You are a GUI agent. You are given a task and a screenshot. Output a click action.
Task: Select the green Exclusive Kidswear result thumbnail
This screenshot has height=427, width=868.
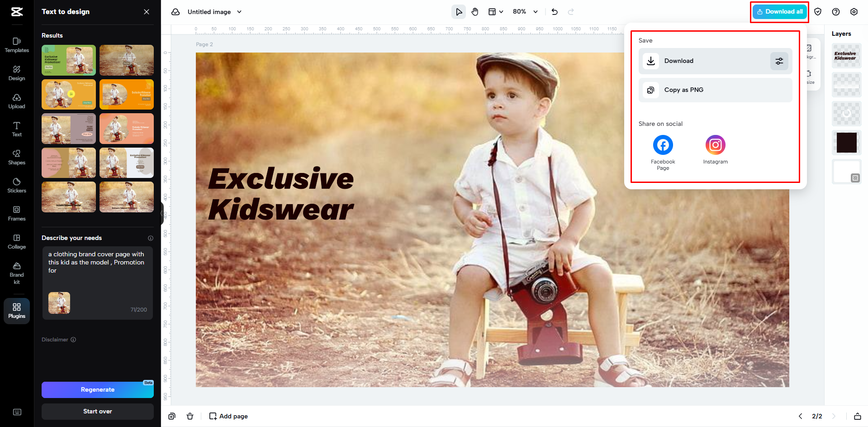point(68,60)
